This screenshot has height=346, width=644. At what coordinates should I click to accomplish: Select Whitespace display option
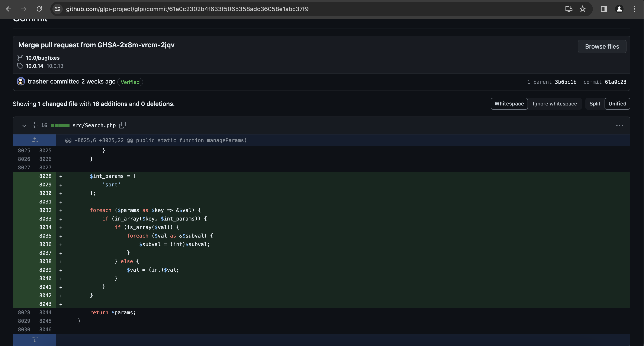pos(509,104)
